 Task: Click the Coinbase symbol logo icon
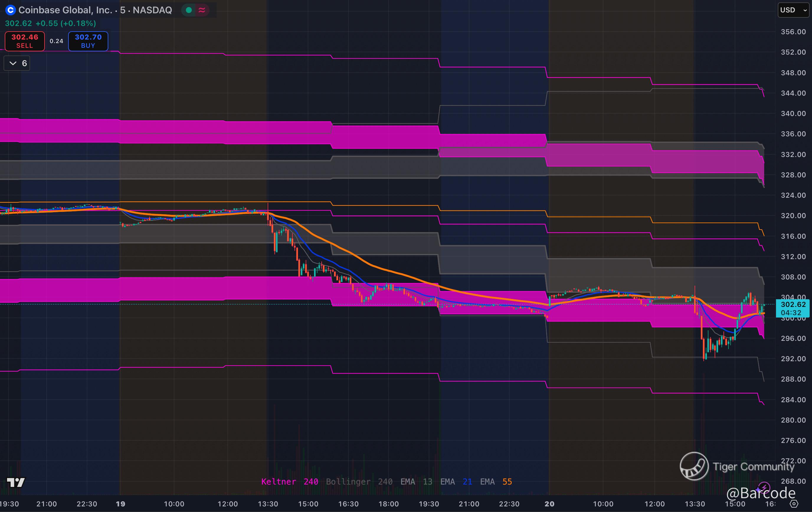[10, 10]
